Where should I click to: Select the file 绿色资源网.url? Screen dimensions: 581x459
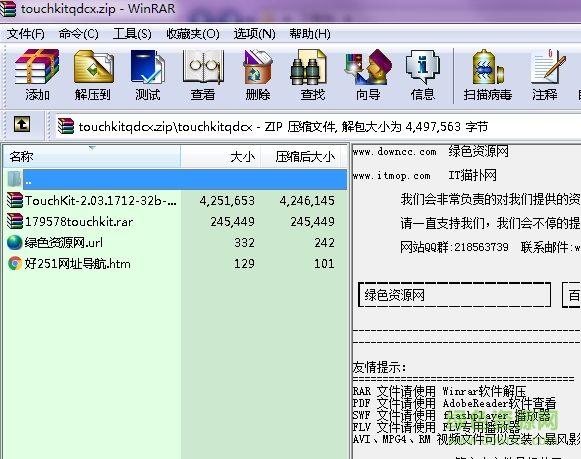[64, 243]
